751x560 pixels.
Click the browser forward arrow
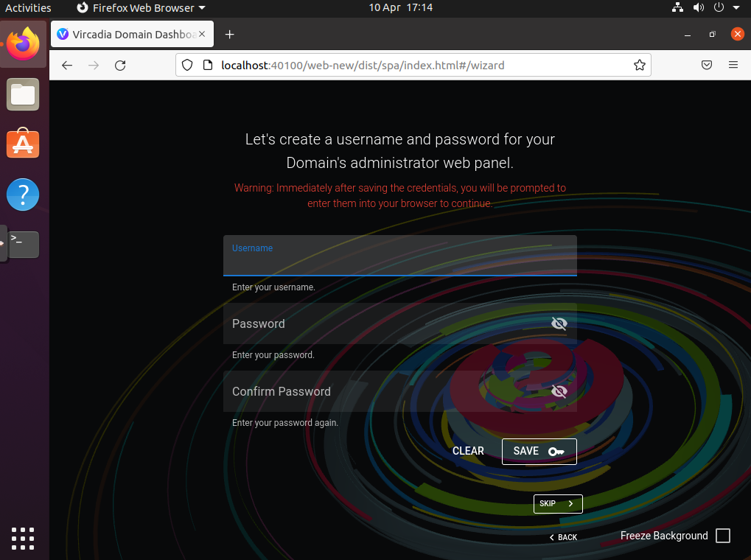click(94, 65)
